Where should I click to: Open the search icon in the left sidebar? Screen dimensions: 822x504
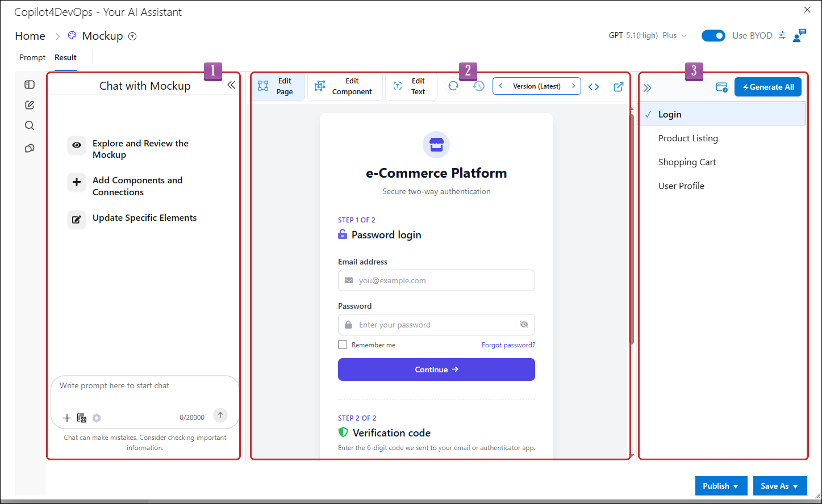[x=30, y=126]
